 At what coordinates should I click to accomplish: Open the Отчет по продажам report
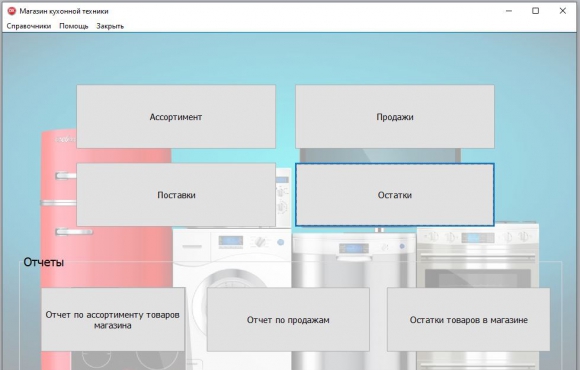coord(288,320)
